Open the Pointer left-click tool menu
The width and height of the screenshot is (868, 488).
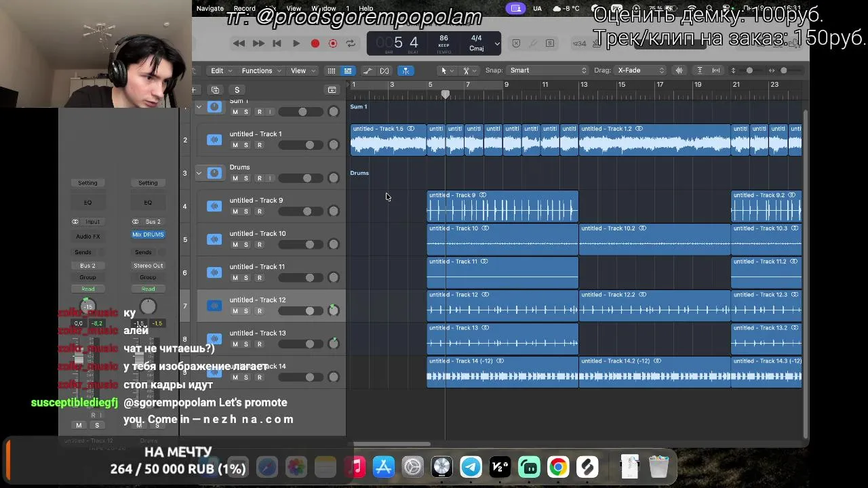tap(446, 70)
